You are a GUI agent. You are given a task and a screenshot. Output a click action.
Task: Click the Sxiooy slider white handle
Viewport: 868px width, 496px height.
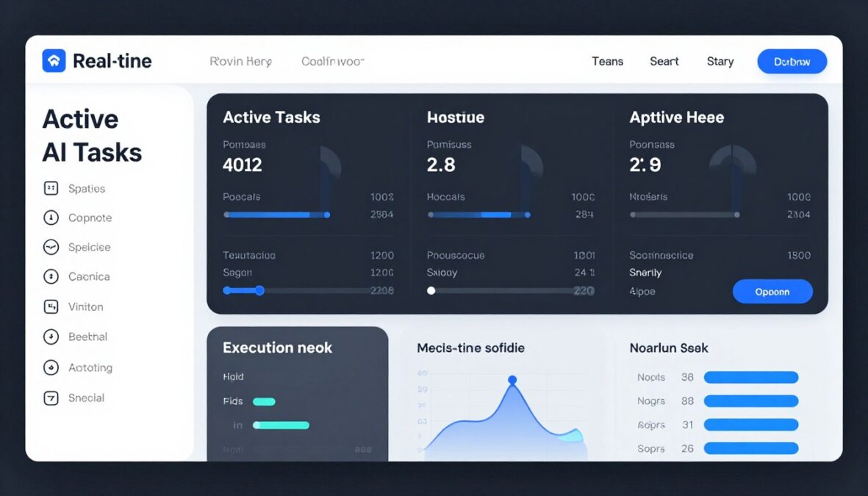click(431, 291)
